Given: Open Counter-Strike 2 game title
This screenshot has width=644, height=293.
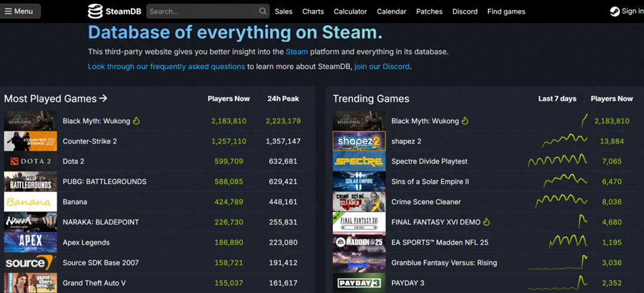Looking at the screenshot, I should pyautogui.click(x=89, y=141).
